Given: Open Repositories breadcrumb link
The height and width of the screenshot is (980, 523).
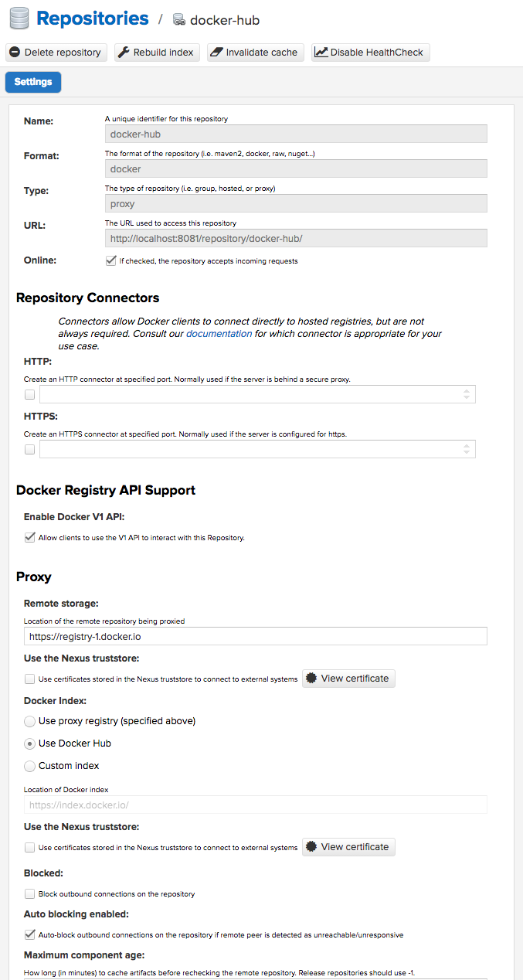Looking at the screenshot, I should 93,19.
